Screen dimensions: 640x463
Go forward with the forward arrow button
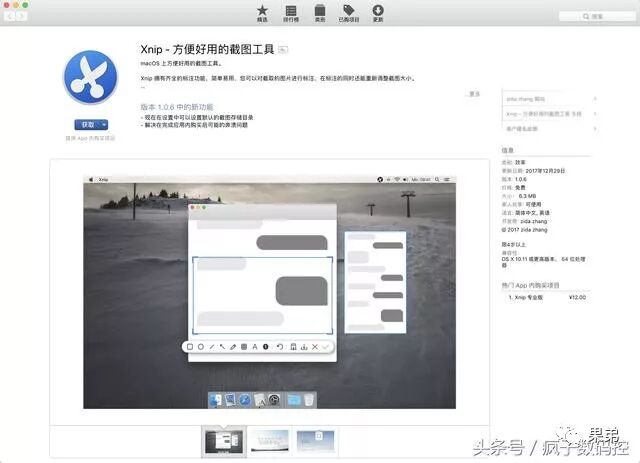click(x=22, y=16)
